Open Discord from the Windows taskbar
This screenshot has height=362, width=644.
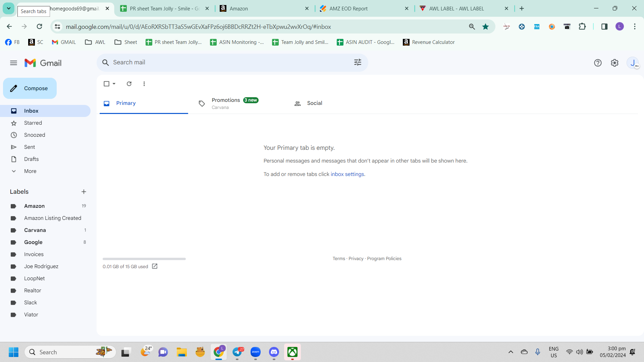(274, 352)
